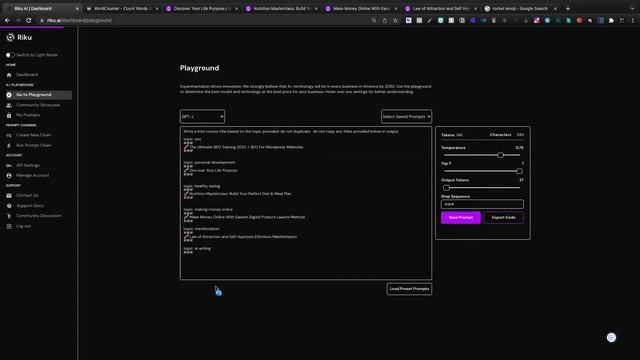The height and width of the screenshot is (360, 640).
Task: Click the browser back arrow
Action: click(7, 20)
